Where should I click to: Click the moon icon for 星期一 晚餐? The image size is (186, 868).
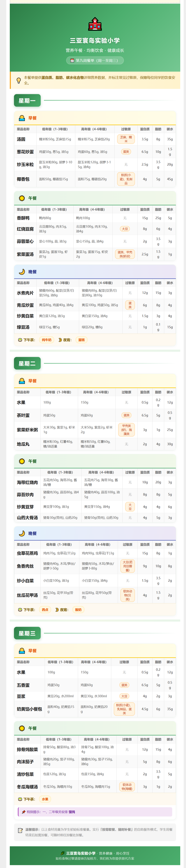pos(22,272)
